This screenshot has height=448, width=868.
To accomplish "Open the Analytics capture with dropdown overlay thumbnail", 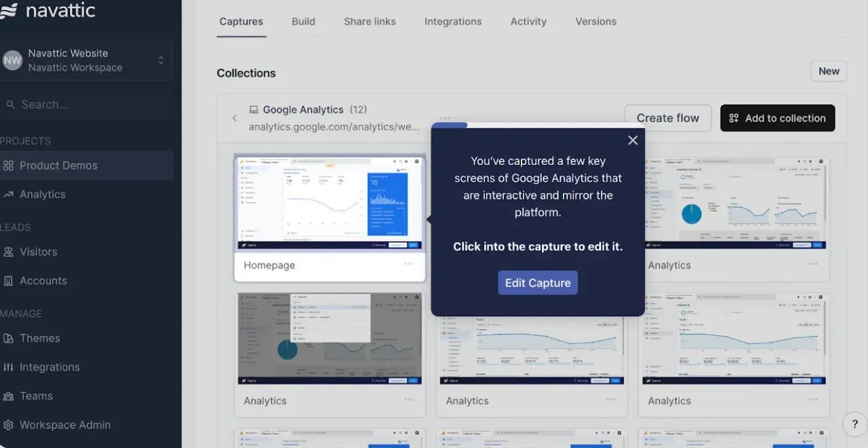I will tap(330, 339).
